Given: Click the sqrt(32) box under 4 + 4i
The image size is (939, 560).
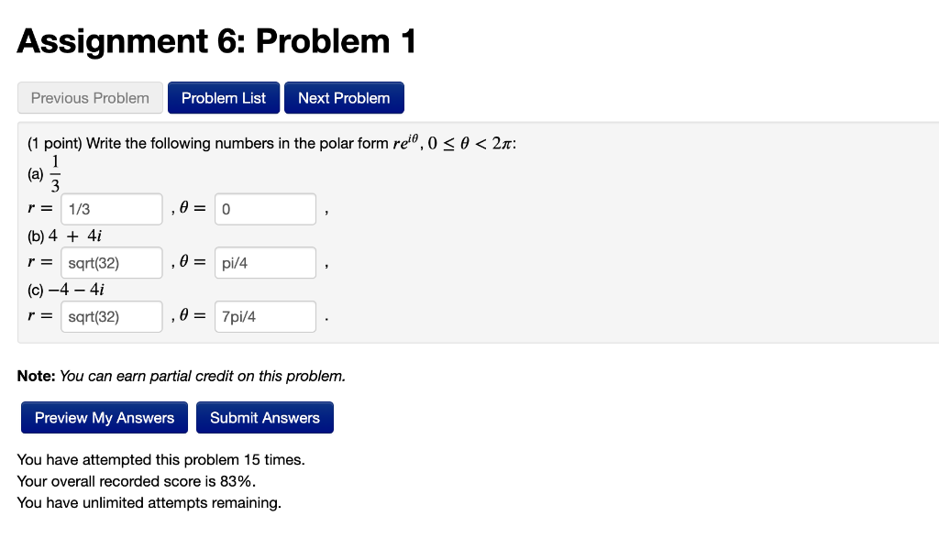Looking at the screenshot, I should 111,262.
